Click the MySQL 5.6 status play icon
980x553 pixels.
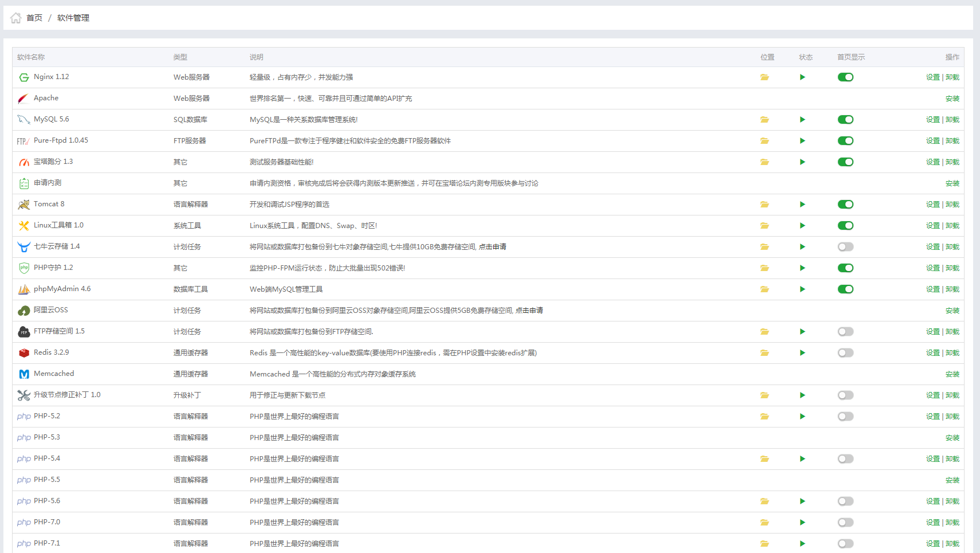pyautogui.click(x=802, y=120)
